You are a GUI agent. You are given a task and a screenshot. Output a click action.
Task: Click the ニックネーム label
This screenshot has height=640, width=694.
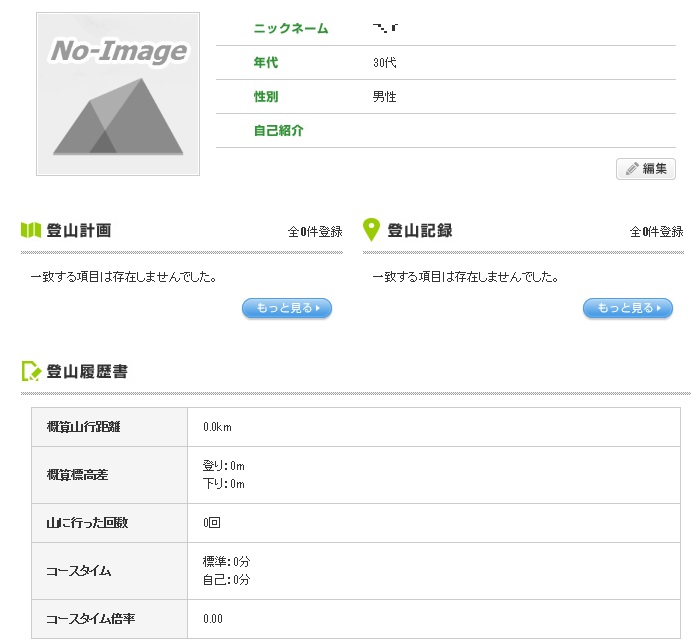[x=291, y=28]
